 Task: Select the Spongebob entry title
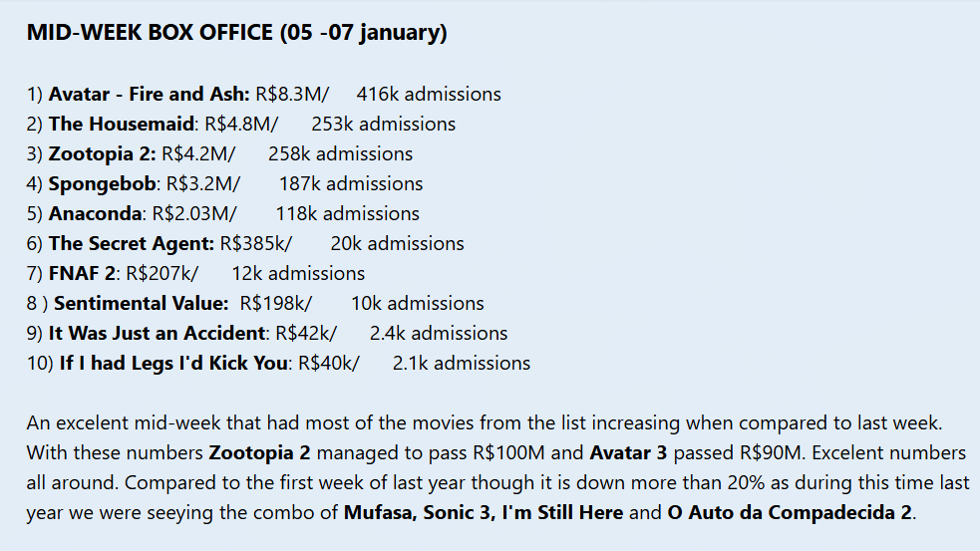(103, 184)
